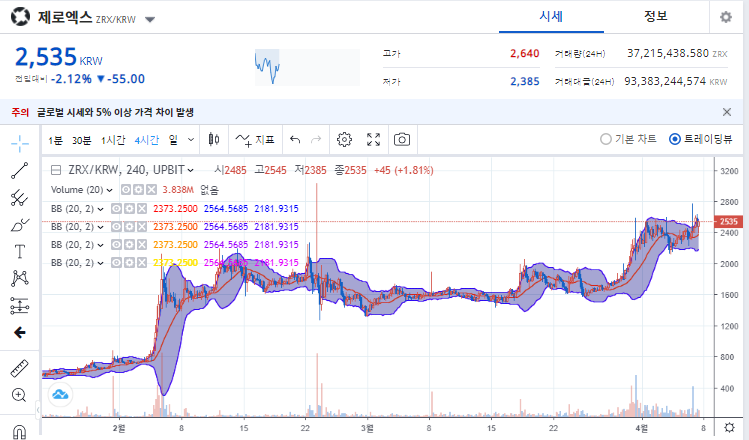Open the indicators (지표) menu
Screen dimensions: 749x440
point(255,140)
